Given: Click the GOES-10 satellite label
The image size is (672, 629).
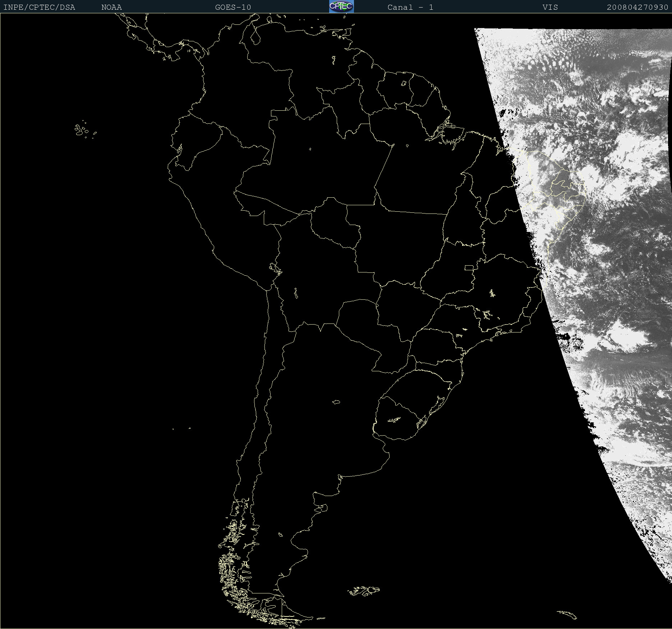Looking at the screenshot, I should click(233, 7).
